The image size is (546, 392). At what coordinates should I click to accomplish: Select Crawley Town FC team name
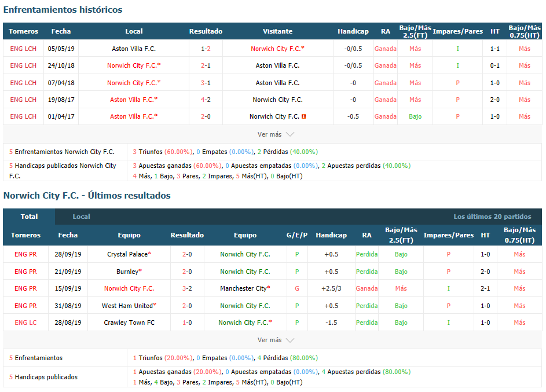point(129,323)
